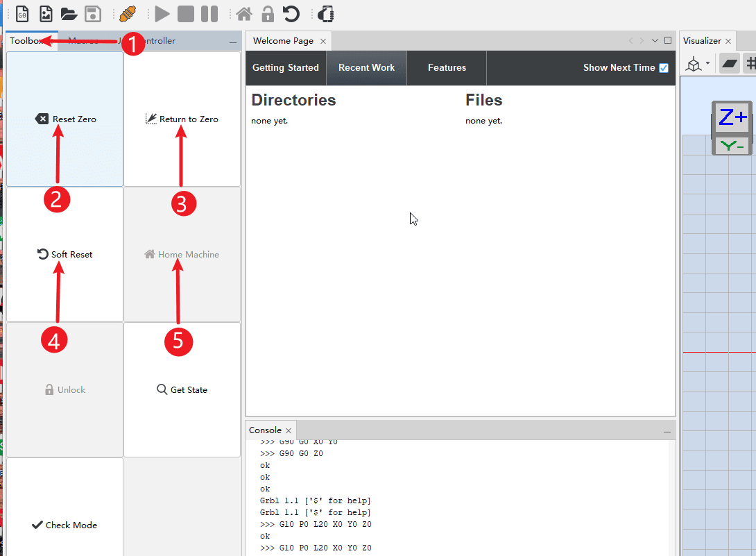Image resolution: width=756 pixels, height=556 pixels.
Task: Click the Get State button
Action: coord(182,389)
